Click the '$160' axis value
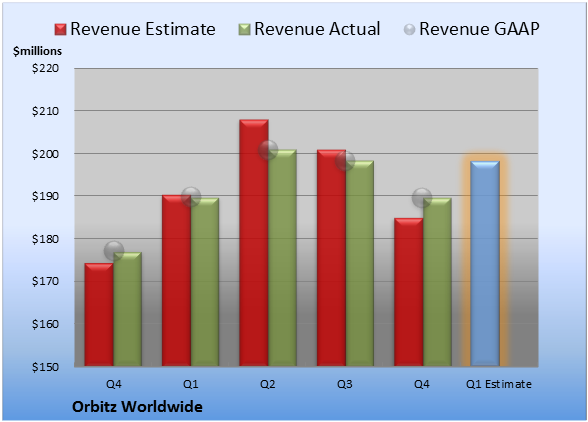The width and height of the screenshot is (588, 422). [45, 324]
